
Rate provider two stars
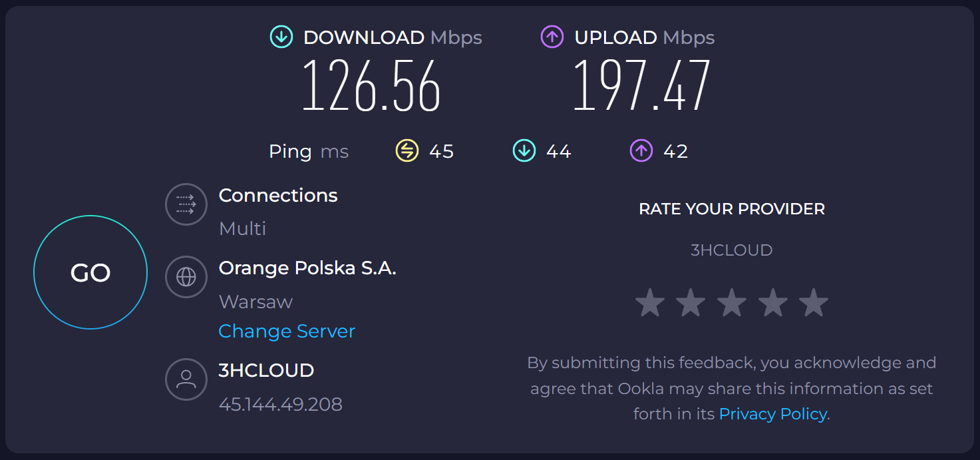click(691, 303)
